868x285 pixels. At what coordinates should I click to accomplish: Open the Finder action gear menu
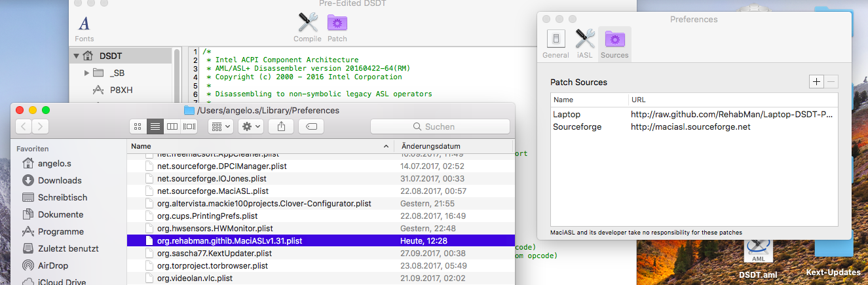(x=252, y=126)
